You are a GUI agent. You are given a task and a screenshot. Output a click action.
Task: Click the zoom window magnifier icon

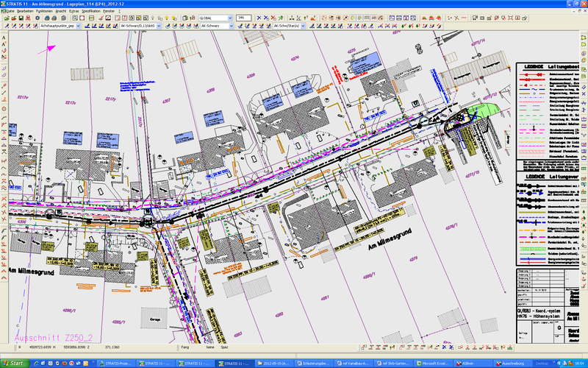pyautogui.click(x=75, y=18)
